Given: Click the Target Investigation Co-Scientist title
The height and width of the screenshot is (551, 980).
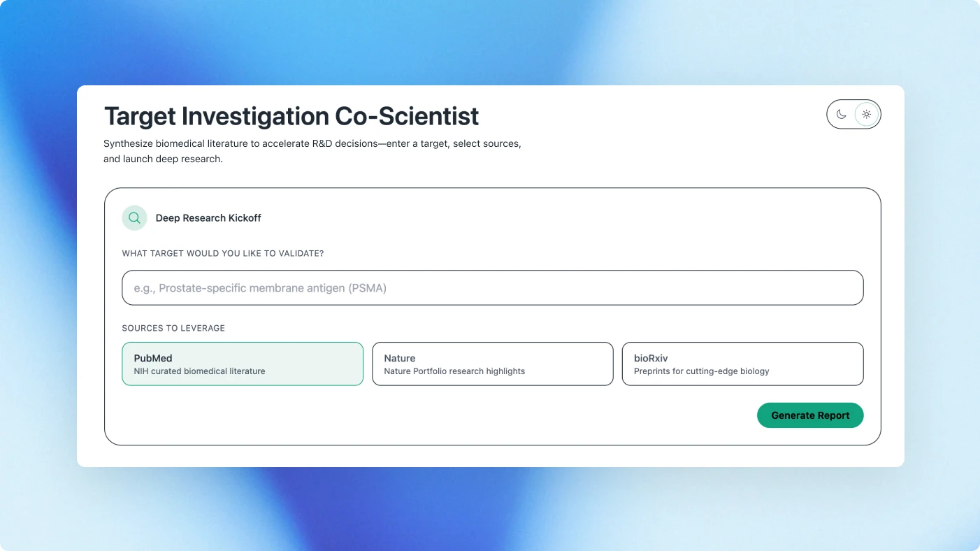Looking at the screenshot, I should pos(291,116).
